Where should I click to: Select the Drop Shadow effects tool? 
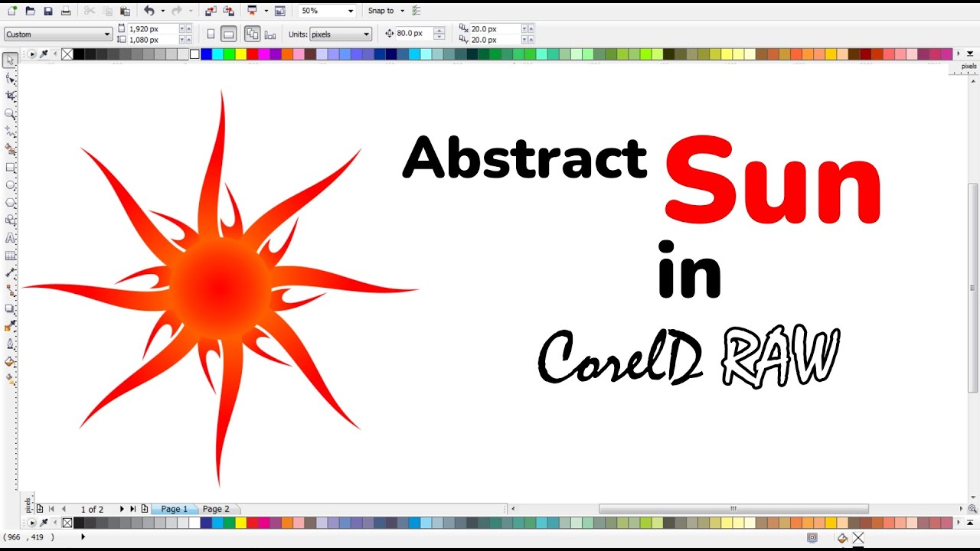pyautogui.click(x=10, y=308)
